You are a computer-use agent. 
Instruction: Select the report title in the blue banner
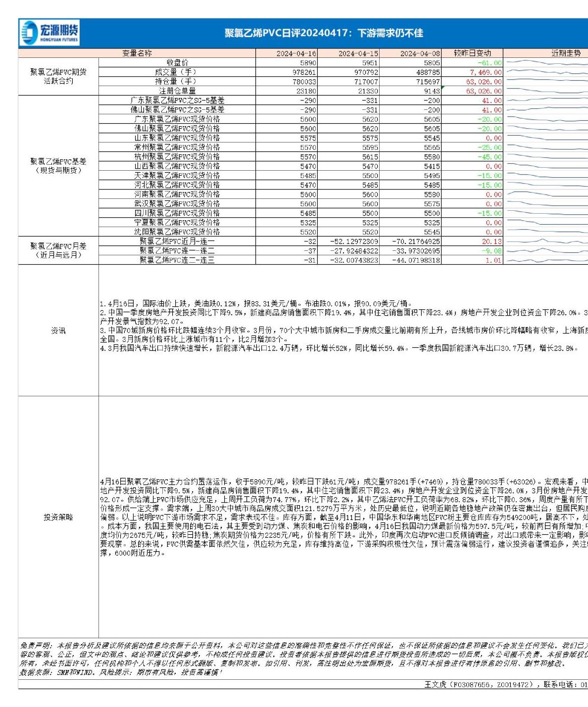324,33
